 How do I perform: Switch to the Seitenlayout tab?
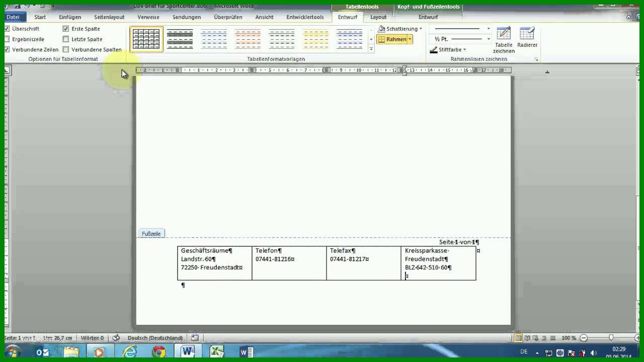pyautogui.click(x=109, y=17)
